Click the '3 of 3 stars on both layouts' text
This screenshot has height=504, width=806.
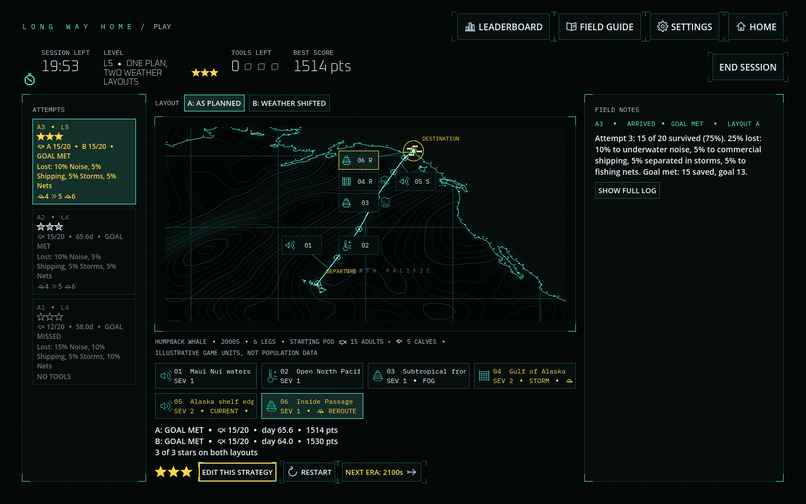[206, 453]
